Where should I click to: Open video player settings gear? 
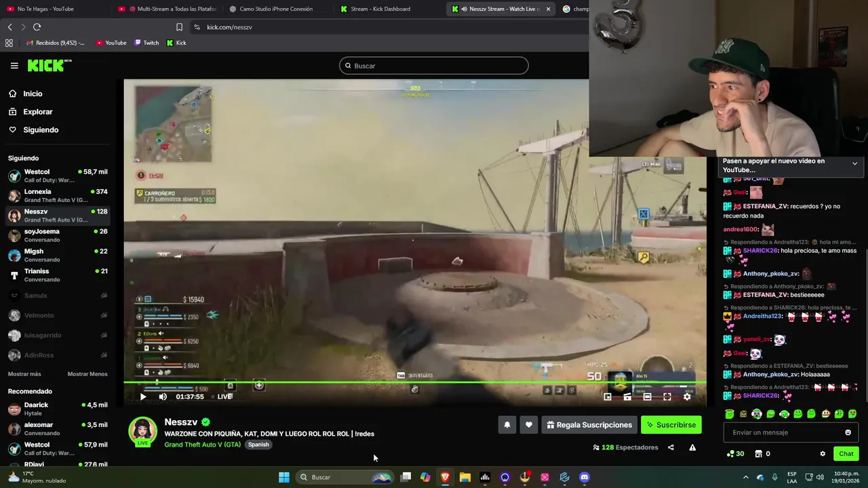pos(687,396)
